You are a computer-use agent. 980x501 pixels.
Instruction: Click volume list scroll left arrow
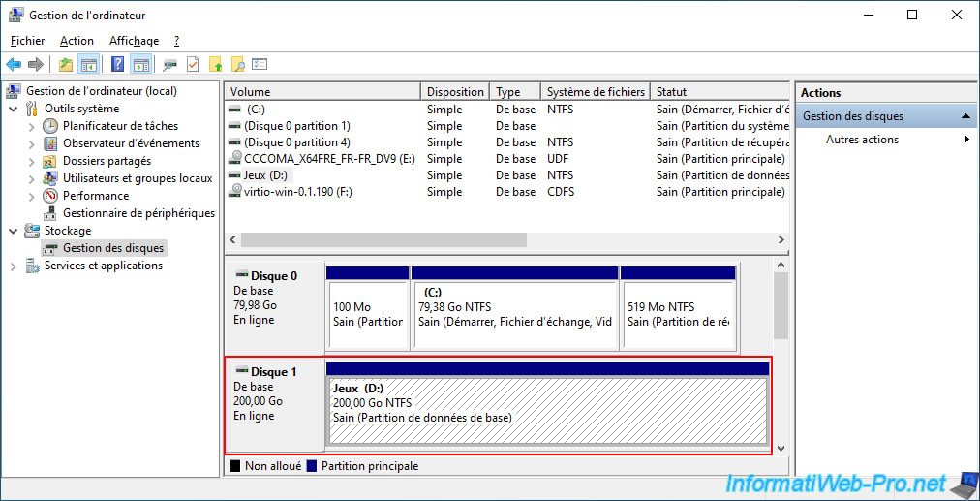[x=232, y=239]
